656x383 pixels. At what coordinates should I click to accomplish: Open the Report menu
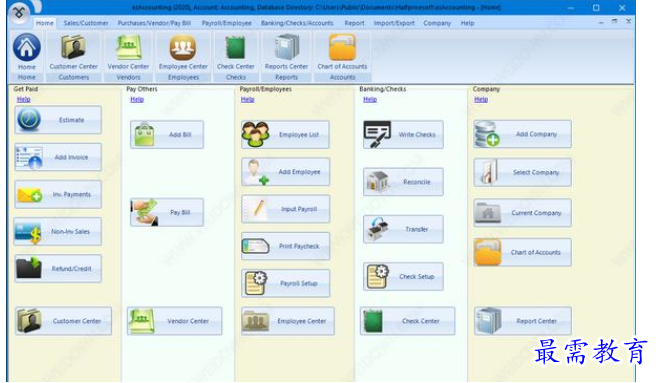pyautogui.click(x=354, y=23)
